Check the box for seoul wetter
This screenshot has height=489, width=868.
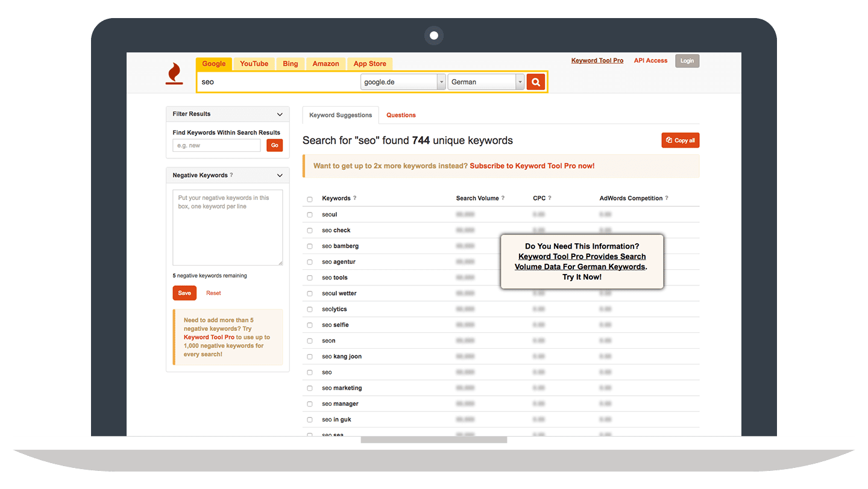310,294
